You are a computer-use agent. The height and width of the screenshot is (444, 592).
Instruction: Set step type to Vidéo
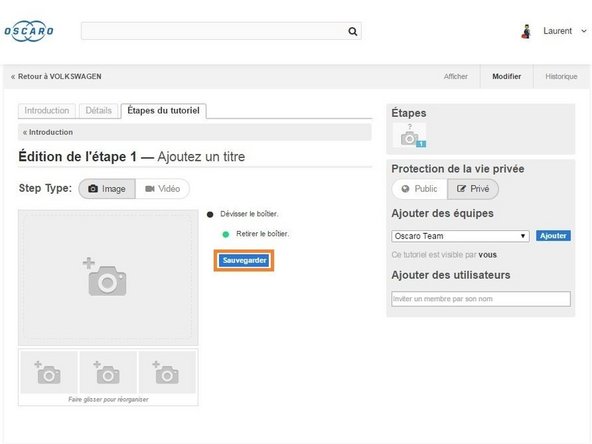click(162, 188)
